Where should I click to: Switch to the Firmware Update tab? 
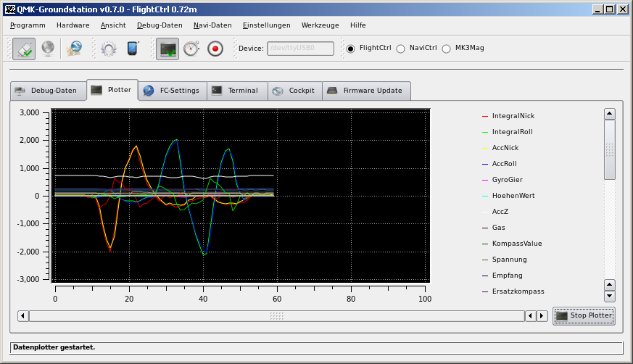366,91
